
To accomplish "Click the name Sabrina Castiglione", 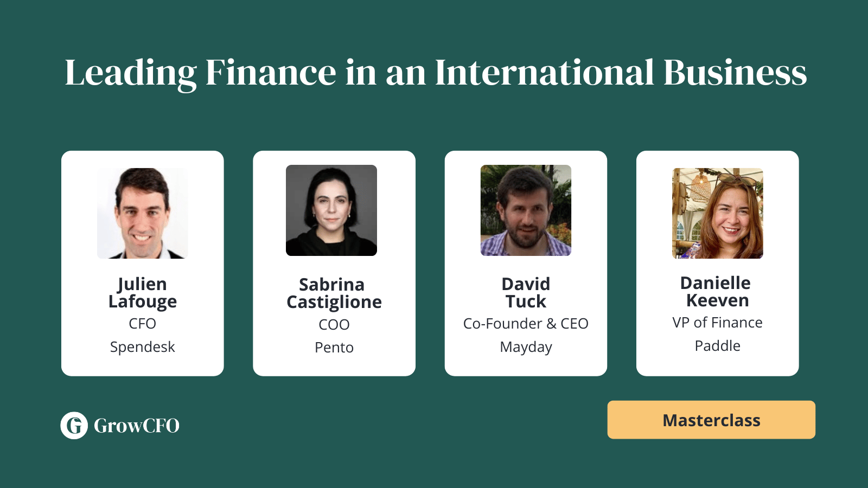I will coord(334,294).
